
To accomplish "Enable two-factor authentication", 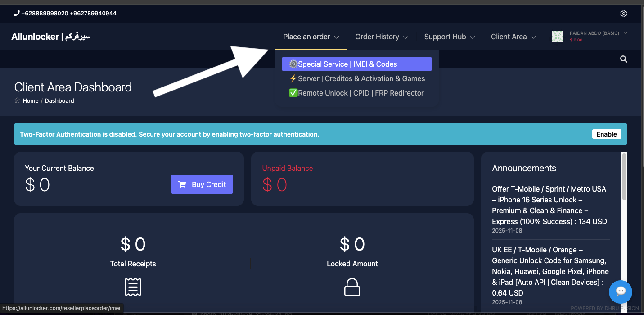I will (606, 134).
